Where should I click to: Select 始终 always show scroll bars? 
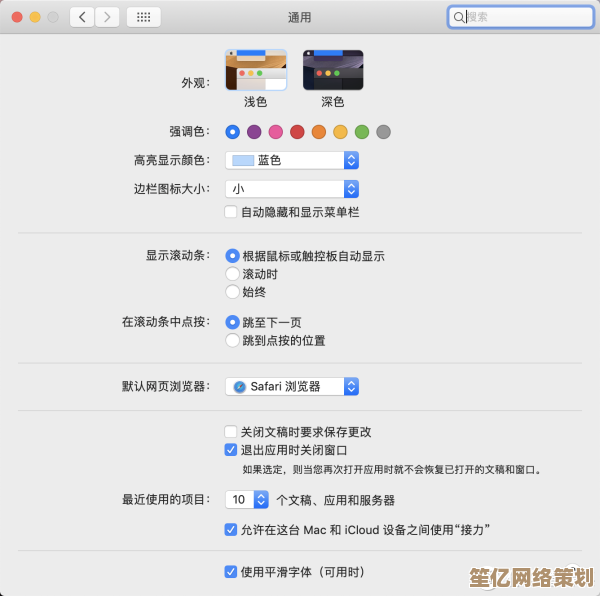click(233, 292)
